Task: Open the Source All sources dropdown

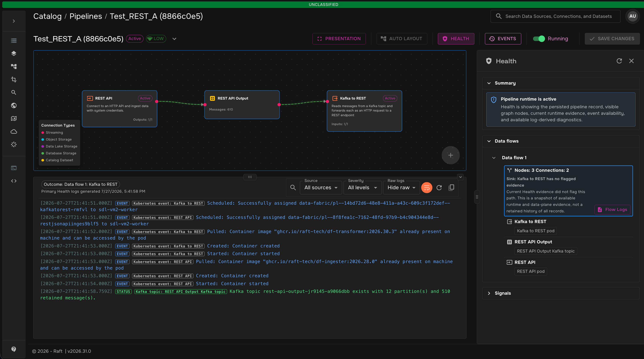Action: click(x=321, y=188)
